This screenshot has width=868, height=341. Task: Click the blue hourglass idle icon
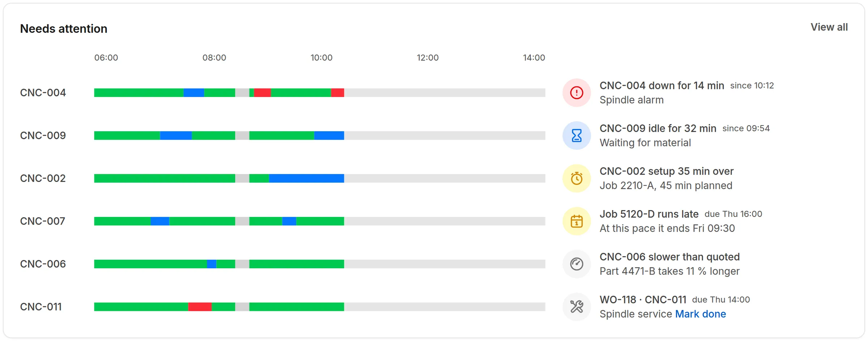(x=576, y=135)
